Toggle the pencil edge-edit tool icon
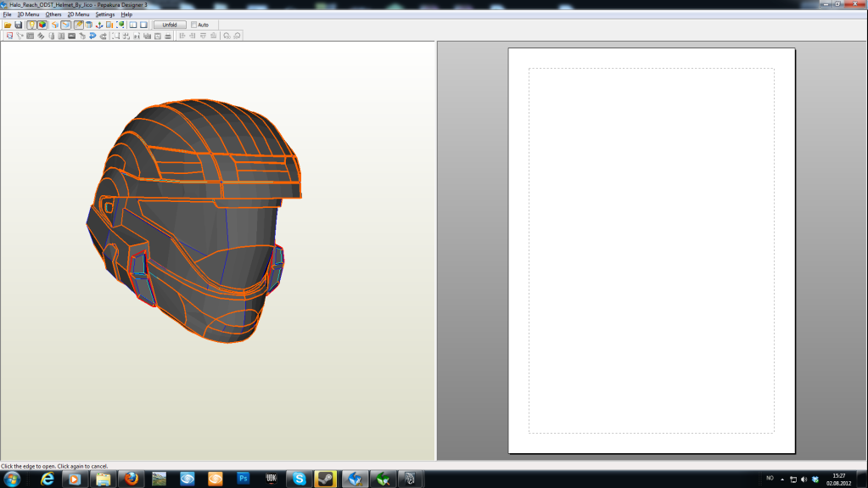 pos(79,25)
